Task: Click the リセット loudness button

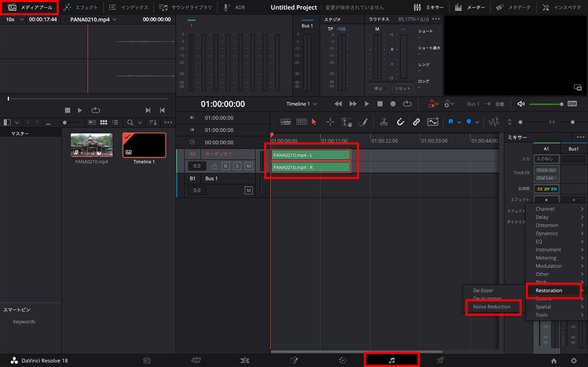Action: tap(402, 88)
